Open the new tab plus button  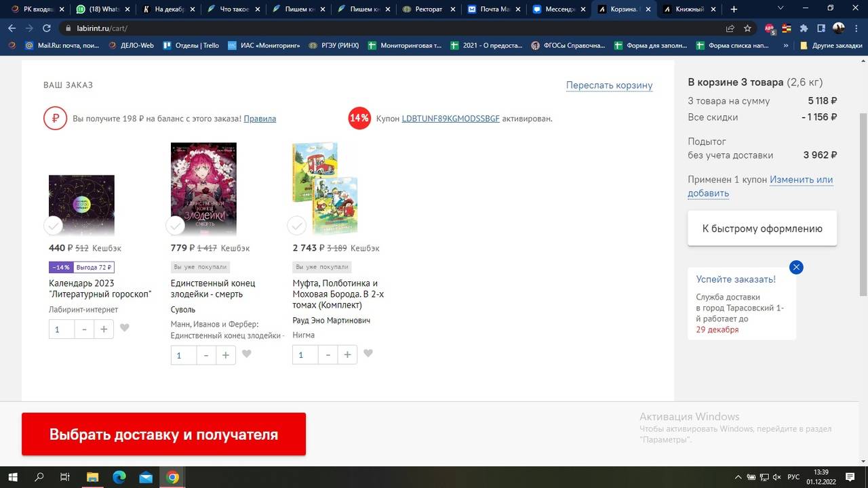(x=734, y=9)
